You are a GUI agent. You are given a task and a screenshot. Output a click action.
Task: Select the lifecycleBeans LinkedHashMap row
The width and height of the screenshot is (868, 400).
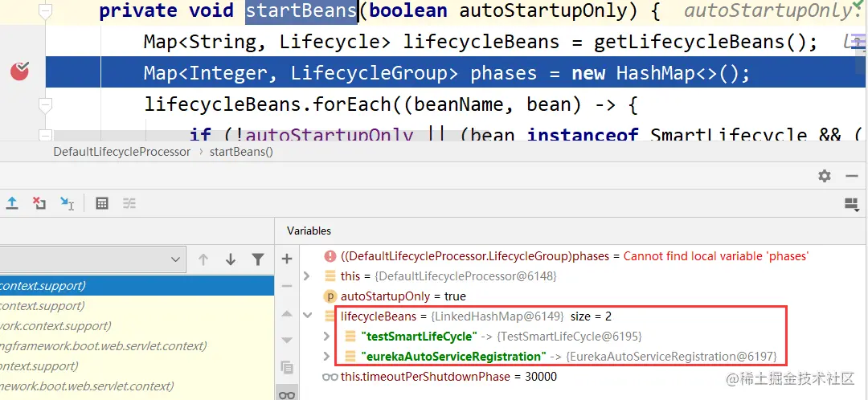click(583, 316)
